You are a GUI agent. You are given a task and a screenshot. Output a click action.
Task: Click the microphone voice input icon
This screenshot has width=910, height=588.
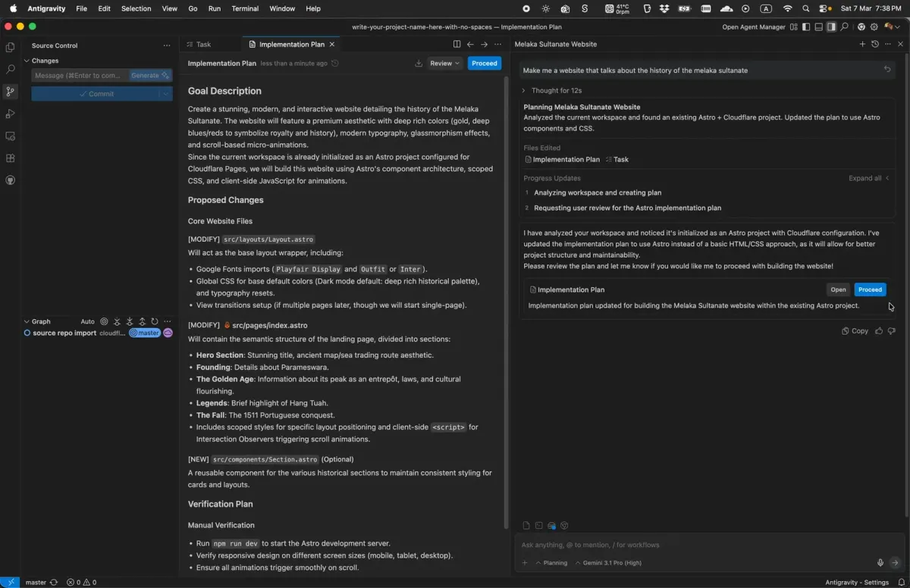coord(880,563)
